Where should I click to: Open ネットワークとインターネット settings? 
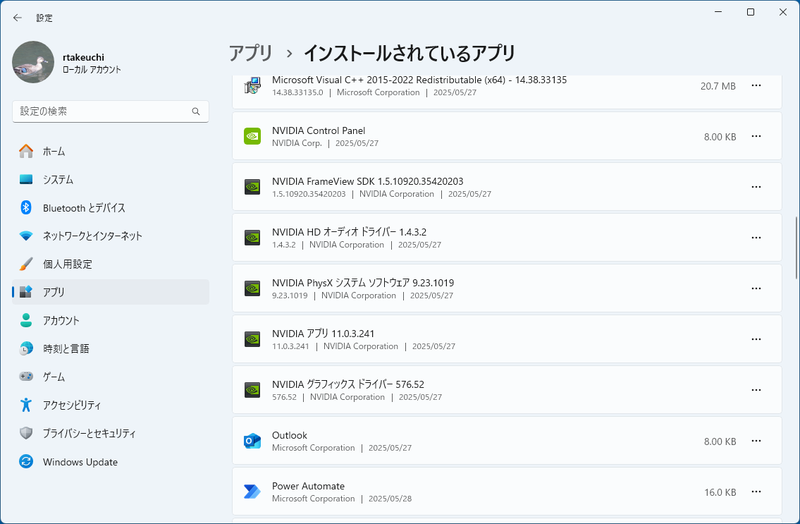pyautogui.click(x=110, y=236)
